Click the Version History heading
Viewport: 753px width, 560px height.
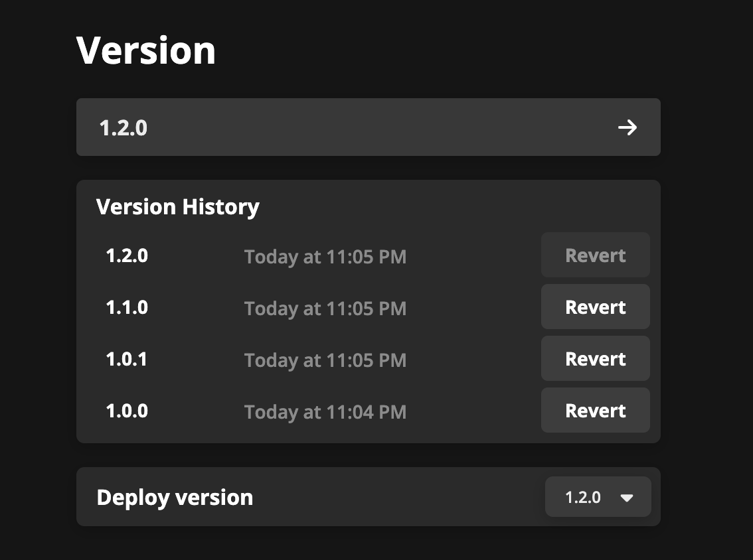pyautogui.click(x=178, y=206)
